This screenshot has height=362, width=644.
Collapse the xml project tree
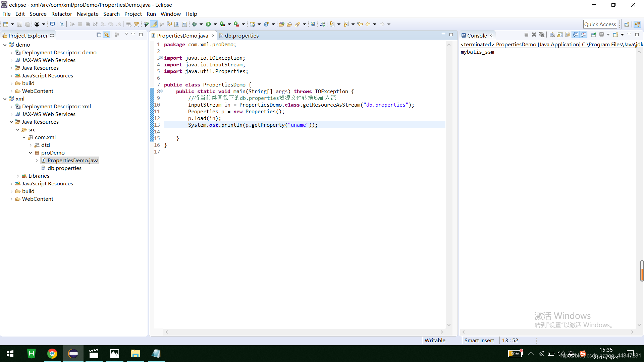[x=5, y=99]
